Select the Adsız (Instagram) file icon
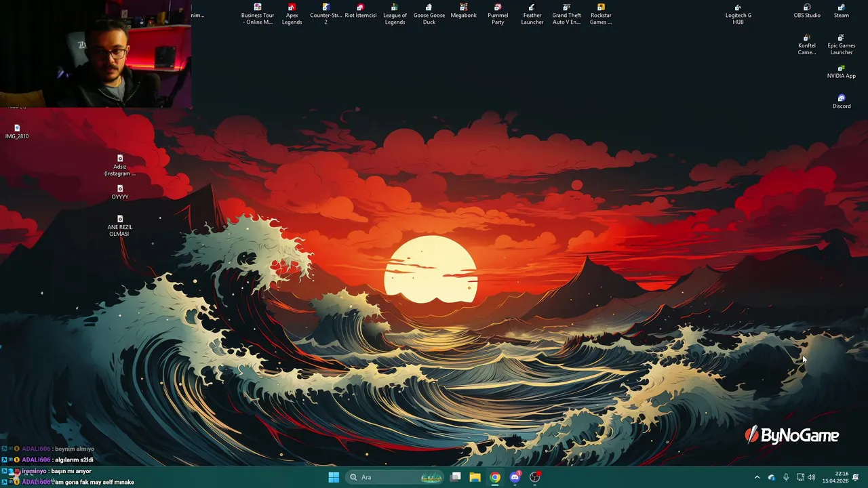868x488 pixels. (120, 165)
